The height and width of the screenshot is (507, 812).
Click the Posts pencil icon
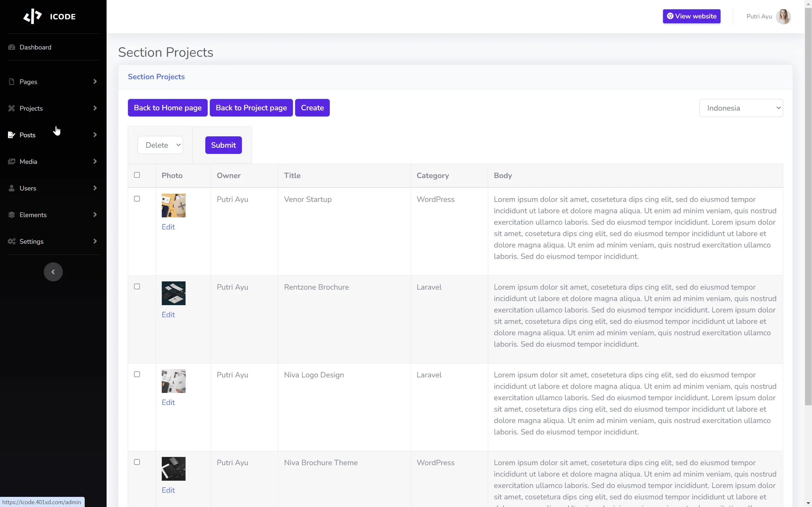(12, 135)
